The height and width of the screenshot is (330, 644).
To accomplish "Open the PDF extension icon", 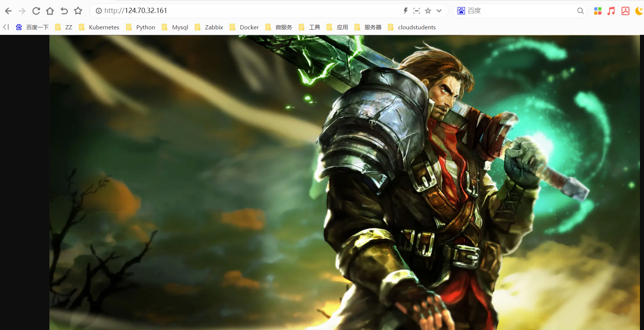I will click(x=625, y=11).
